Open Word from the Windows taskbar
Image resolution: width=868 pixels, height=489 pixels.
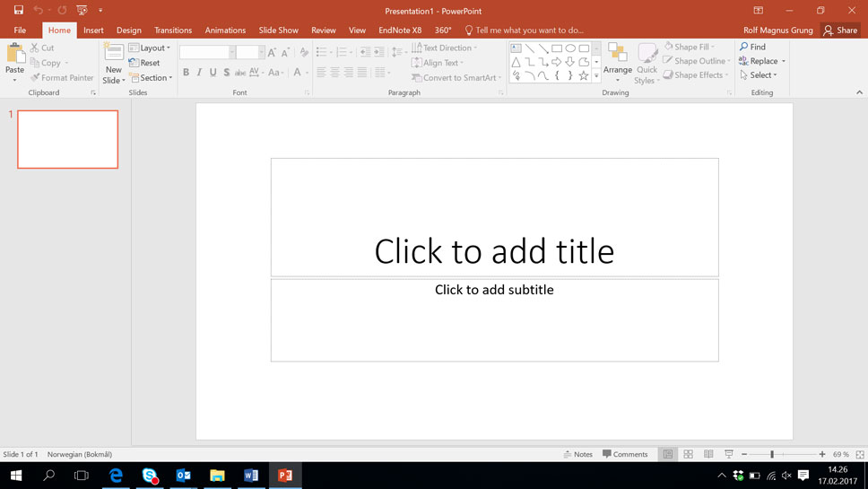point(251,475)
